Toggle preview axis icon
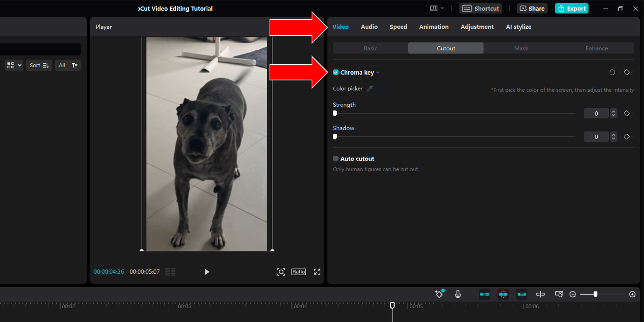Viewport: 644px width, 322px height. point(540,294)
